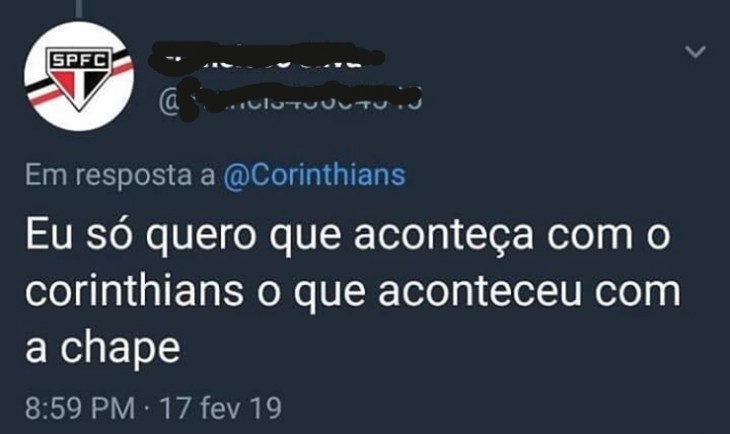730x434 pixels.
Task: Open the 8:59 PM timestamp
Action: [80, 408]
